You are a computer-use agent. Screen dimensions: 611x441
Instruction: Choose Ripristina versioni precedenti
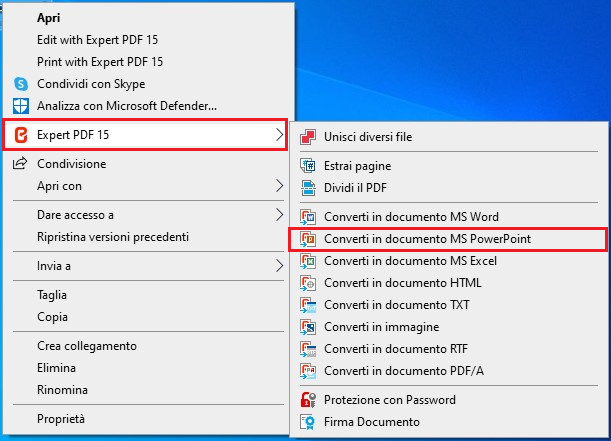click(x=148, y=237)
